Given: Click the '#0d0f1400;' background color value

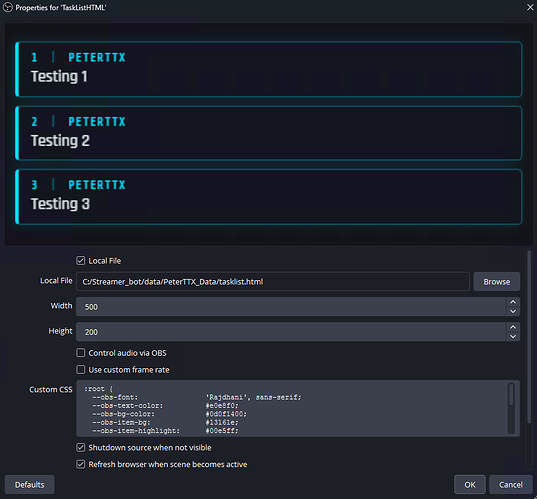Looking at the screenshot, I should pos(226,414).
